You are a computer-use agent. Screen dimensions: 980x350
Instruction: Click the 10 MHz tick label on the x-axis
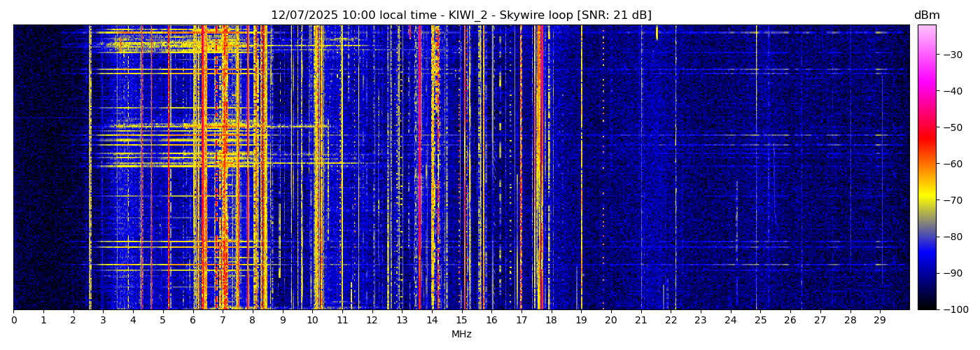(312, 321)
